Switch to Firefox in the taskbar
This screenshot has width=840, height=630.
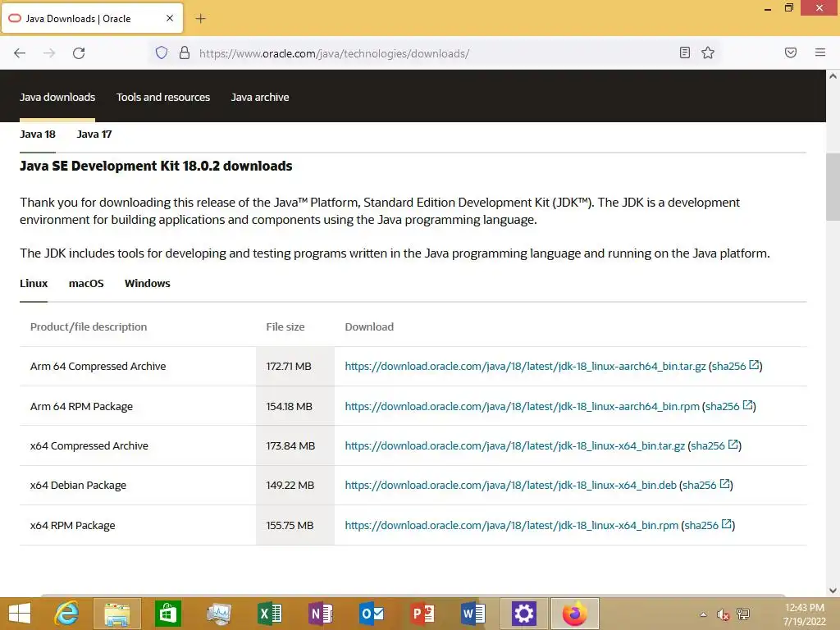coord(575,614)
